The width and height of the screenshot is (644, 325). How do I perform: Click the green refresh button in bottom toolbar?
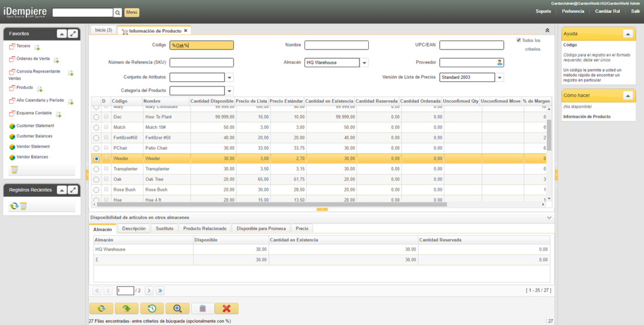pyautogui.click(x=101, y=309)
